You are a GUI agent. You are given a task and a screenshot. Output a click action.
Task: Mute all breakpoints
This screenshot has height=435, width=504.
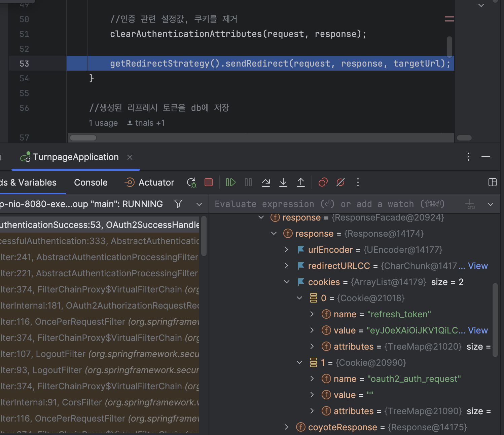[x=340, y=183]
